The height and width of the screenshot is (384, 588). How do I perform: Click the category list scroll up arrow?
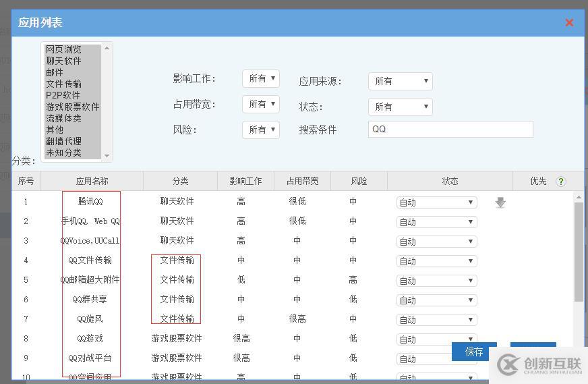(107, 48)
